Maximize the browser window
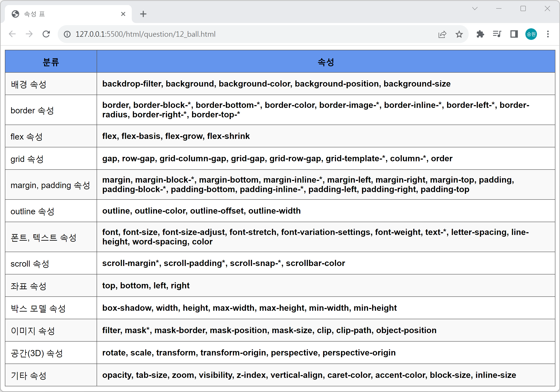560x392 pixels. (523, 9)
